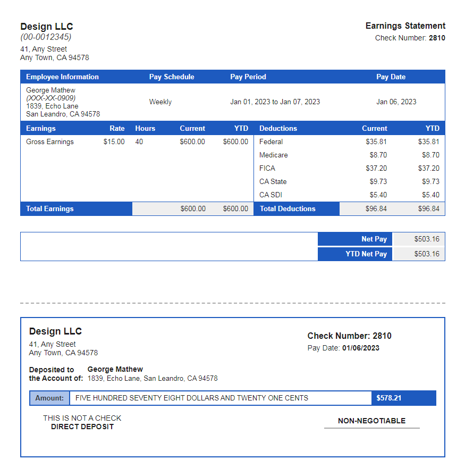Viewport: 465px width, 476px height.
Task: Click the Earnings Statement title
Action: 405,25
